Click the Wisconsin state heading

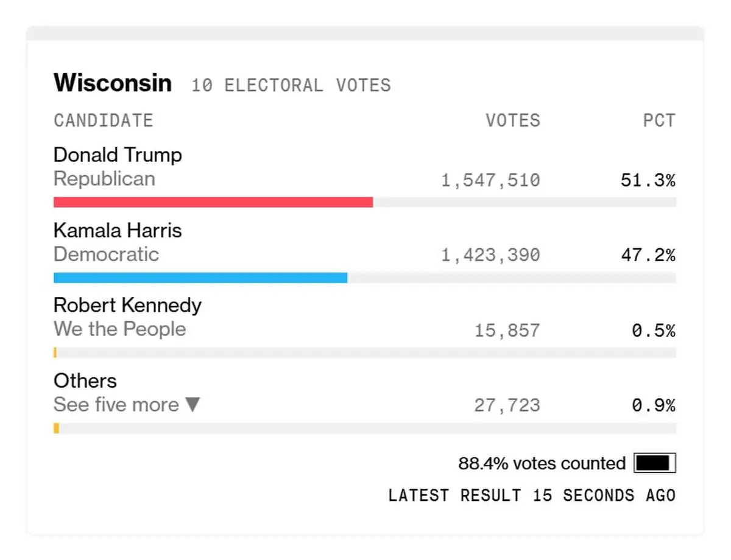(x=113, y=83)
